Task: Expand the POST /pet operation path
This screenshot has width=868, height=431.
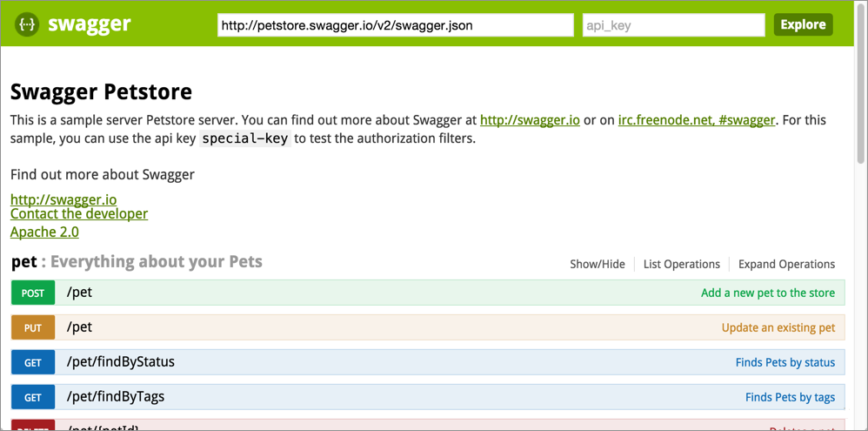Action: 79,293
